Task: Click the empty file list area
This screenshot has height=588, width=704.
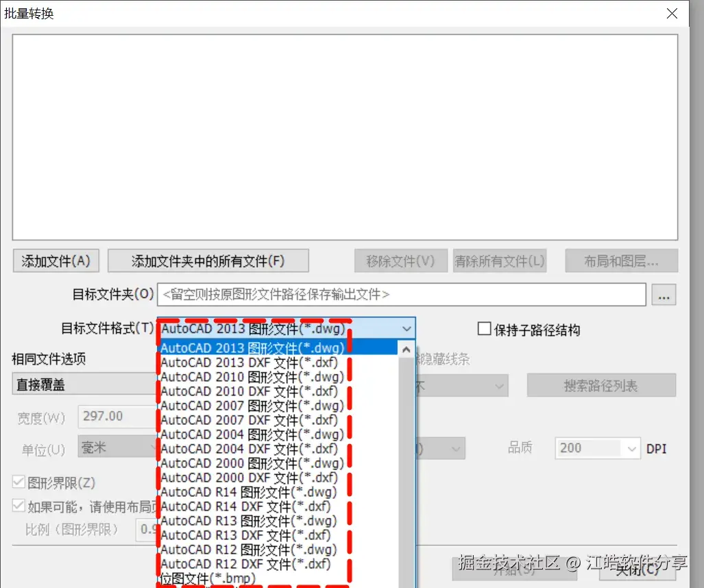Action: 345,137
